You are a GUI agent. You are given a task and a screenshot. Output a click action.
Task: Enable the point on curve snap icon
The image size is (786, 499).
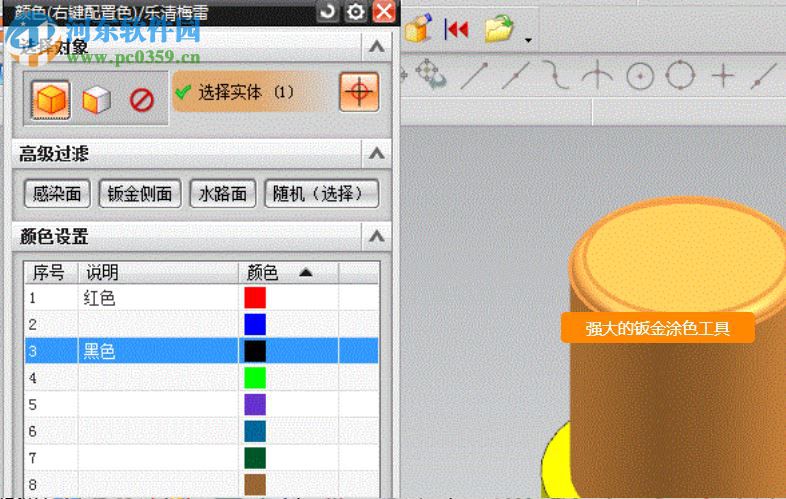coord(556,75)
